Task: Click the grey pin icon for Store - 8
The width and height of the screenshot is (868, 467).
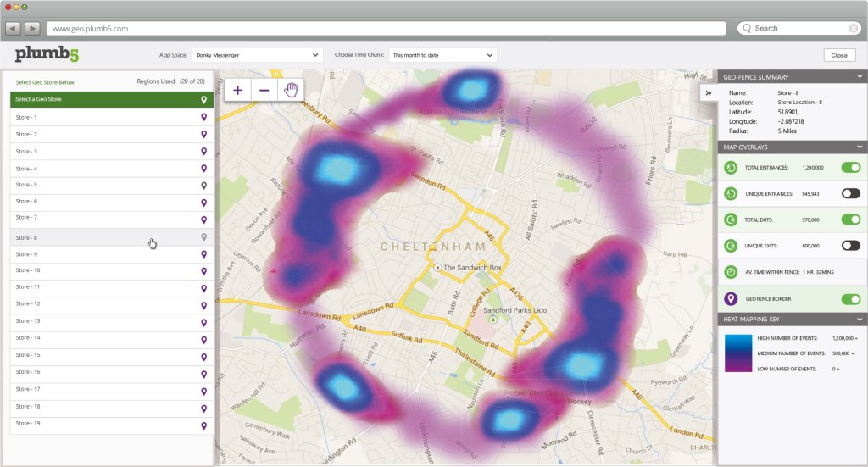Action: click(203, 237)
